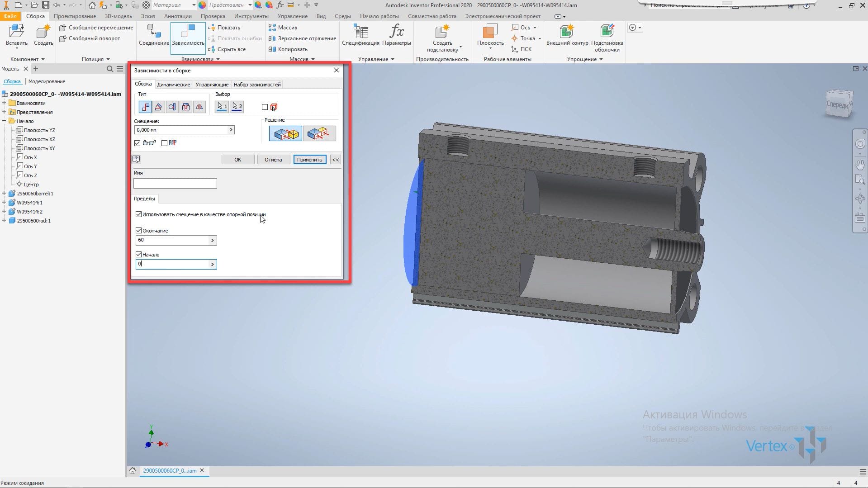Viewport: 868px width, 488px height.
Task: Click Внешний контур simplify tool
Action: [x=567, y=35]
